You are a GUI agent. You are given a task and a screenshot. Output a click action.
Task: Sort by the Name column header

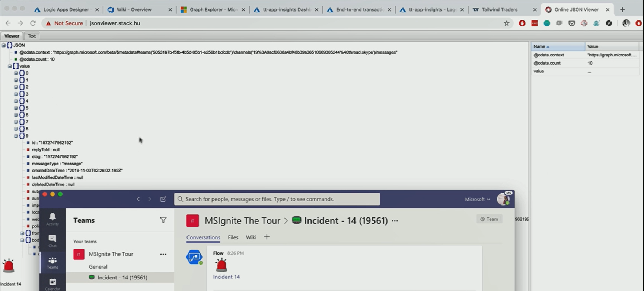(558, 46)
